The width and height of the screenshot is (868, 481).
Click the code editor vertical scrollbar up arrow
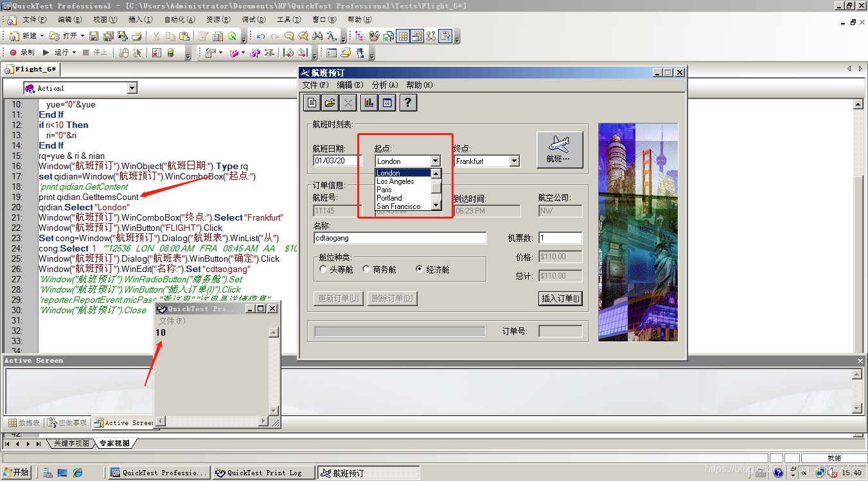click(x=858, y=104)
